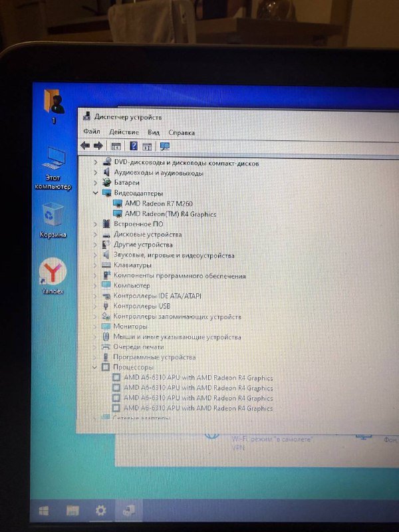Click the Forward arrow in Device Manager toolbar
The image size is (399, 532).
click(x=98, y=146)
